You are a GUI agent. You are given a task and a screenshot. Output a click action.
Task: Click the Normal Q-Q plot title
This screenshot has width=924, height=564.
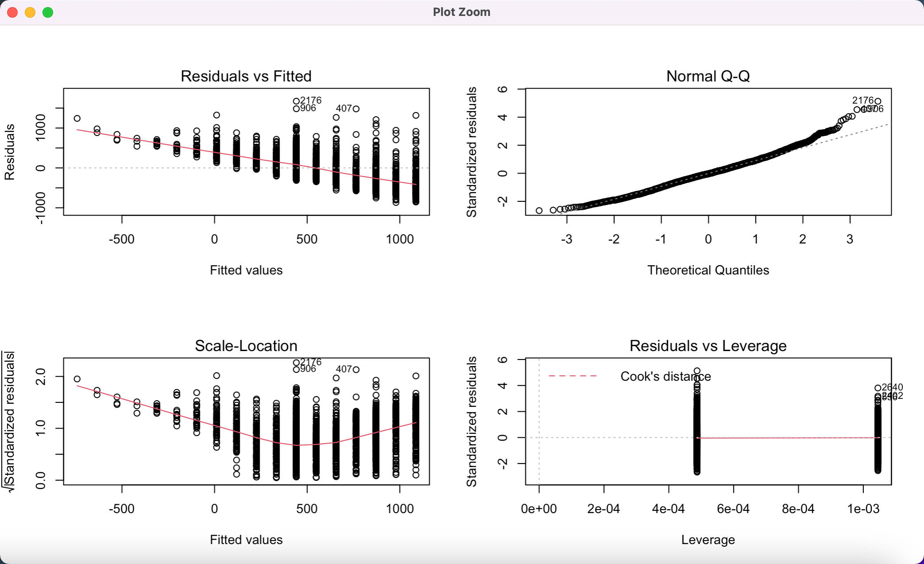tap(708, 76)
